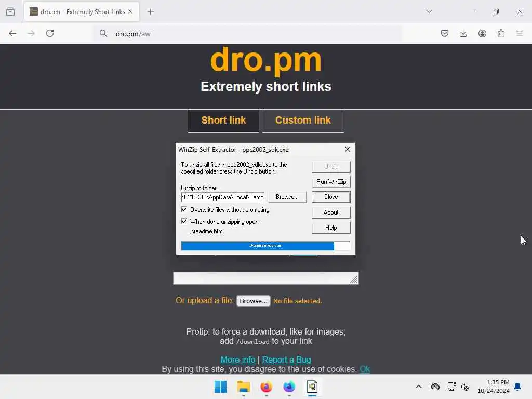Open a new browser tab
The image size is (532, 399).
[151, 11]
